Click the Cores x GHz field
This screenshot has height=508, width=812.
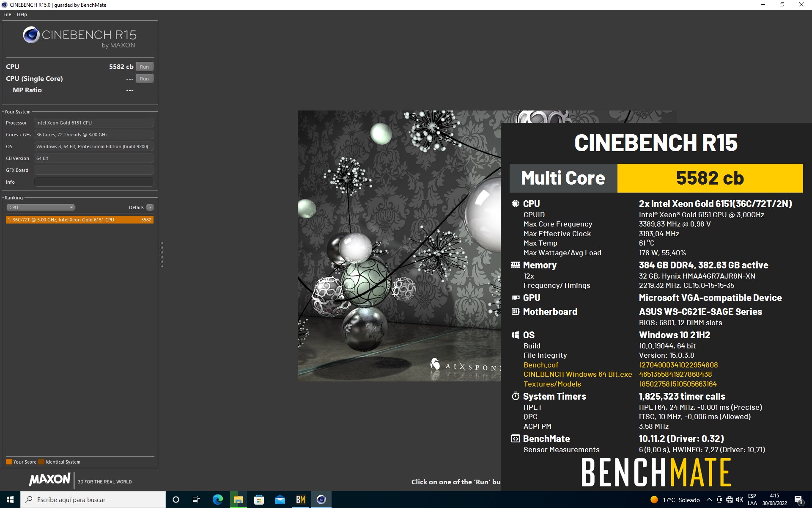pos(94,135)
